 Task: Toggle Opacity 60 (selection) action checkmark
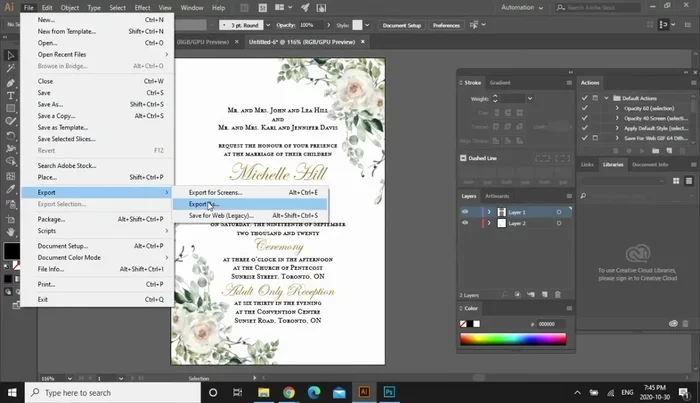tap(584, 108)
